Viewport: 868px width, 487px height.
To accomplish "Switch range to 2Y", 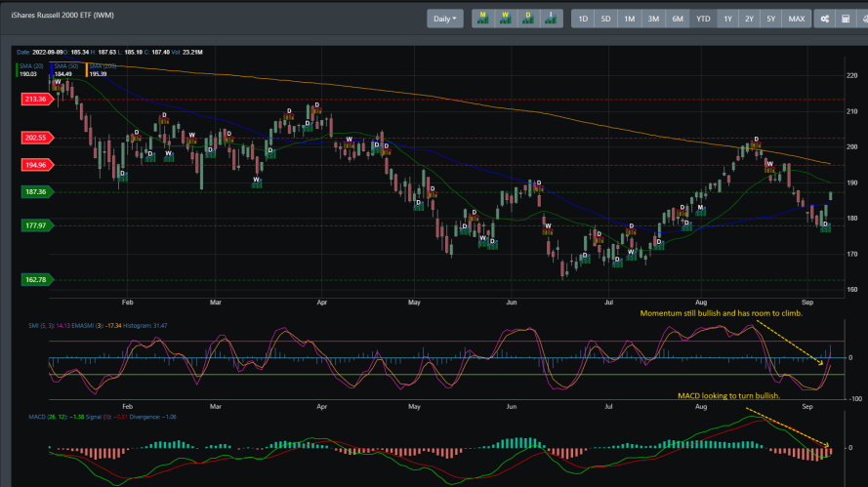I will tap(749, 19).
